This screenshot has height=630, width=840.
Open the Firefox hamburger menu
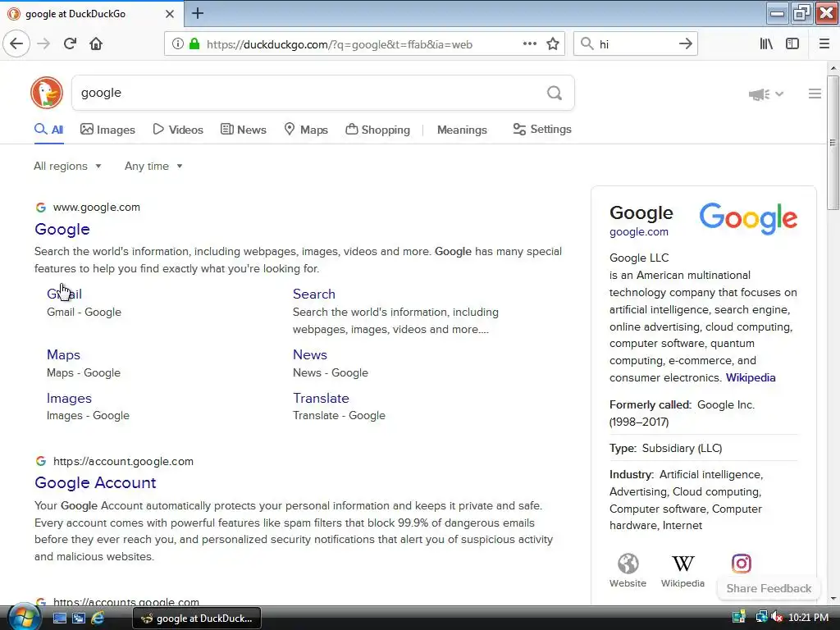point(824,44)
